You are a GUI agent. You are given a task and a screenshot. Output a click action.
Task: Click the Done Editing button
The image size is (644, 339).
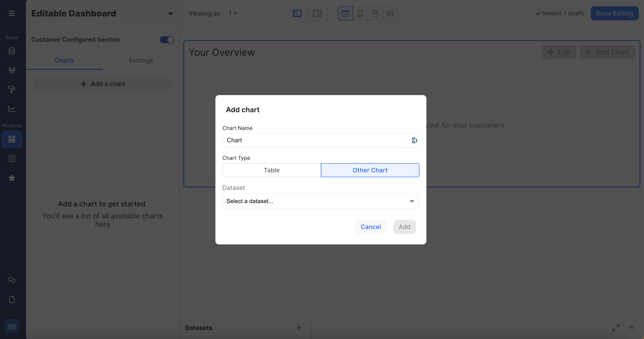614,13
